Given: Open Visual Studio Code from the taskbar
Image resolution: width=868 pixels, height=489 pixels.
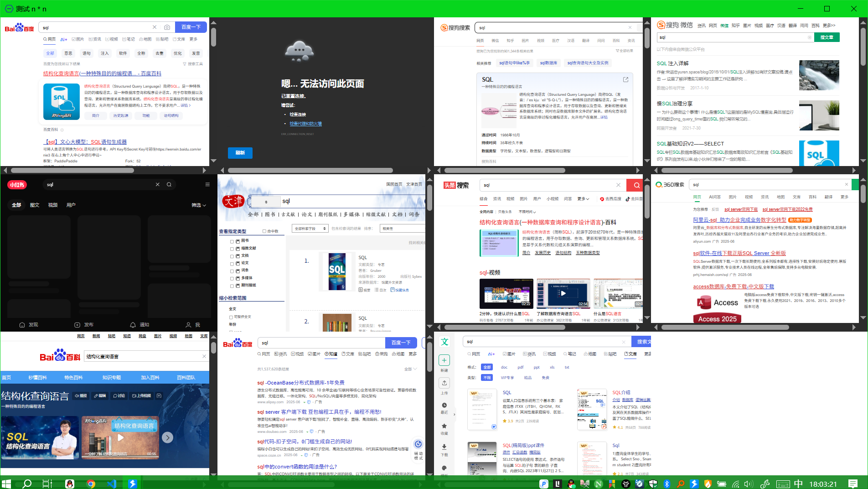Looking at the screenshot, I should pyautogui.click(x=112, y=484).
